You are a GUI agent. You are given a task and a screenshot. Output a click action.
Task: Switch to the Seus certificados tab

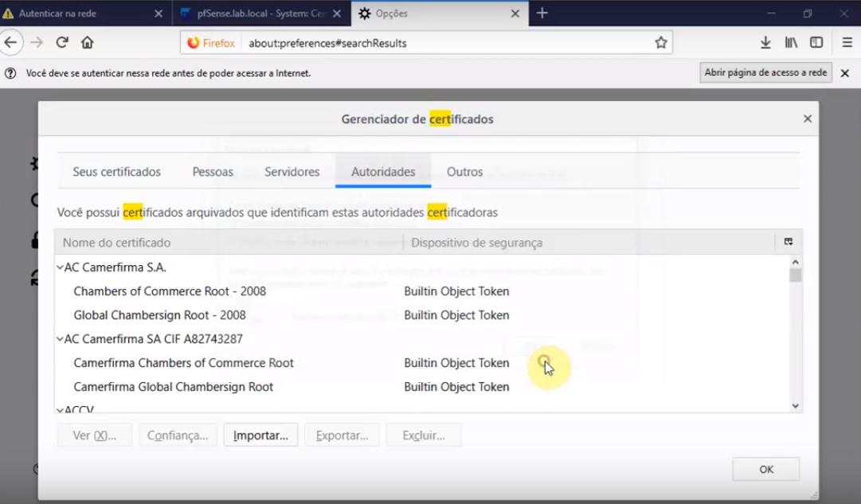coord(117,172)
